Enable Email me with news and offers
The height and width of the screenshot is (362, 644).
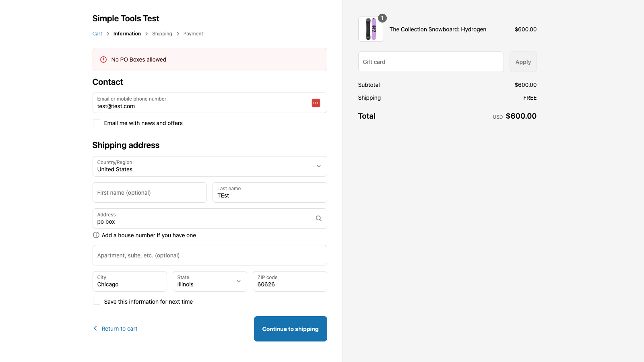pos(97,123)
